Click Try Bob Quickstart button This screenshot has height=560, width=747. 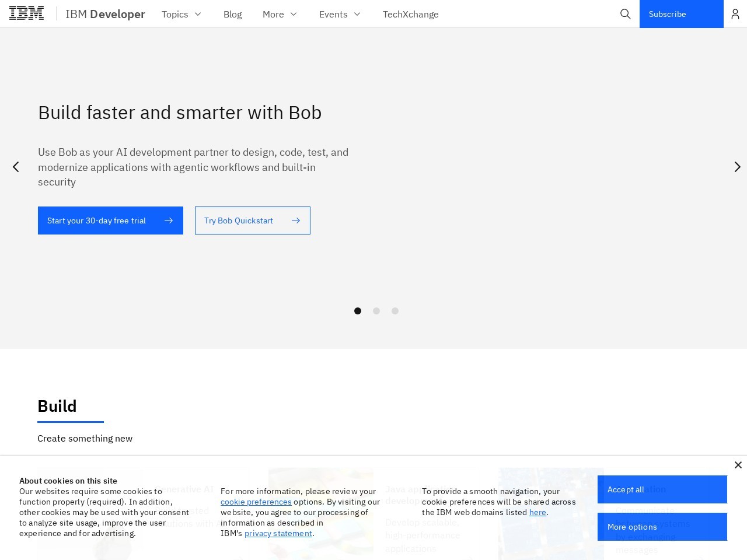tap(252, 220)
